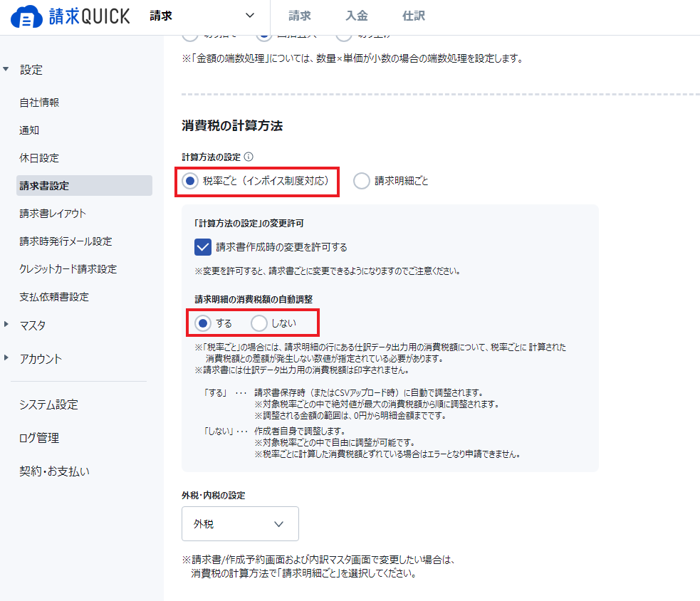Select 請求明細ごと radio button
Image resolution: width=700 pixels, height=601 pixels.
pos(361,181)
